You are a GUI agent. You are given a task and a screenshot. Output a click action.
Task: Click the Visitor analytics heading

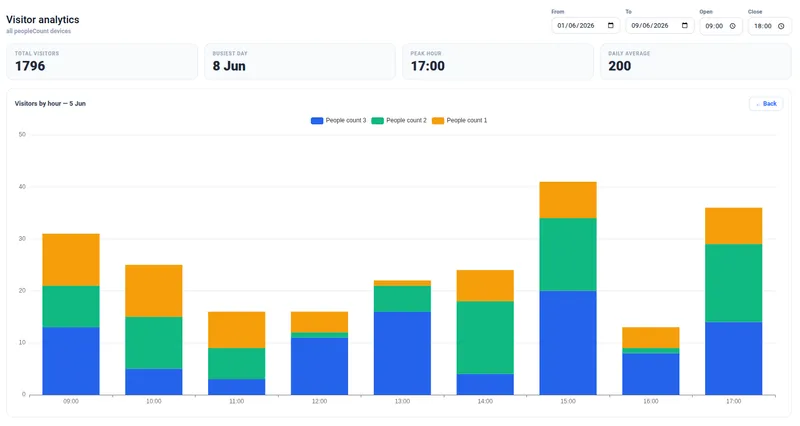43,19
